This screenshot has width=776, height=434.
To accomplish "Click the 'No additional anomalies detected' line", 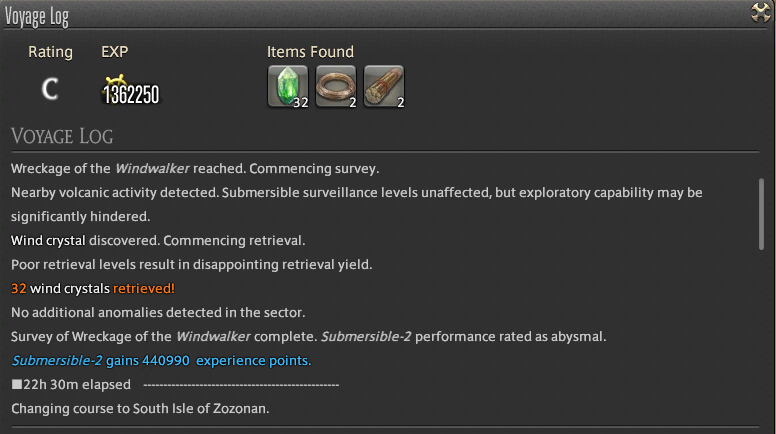I will pyautogui.click(x=158, y=313).
